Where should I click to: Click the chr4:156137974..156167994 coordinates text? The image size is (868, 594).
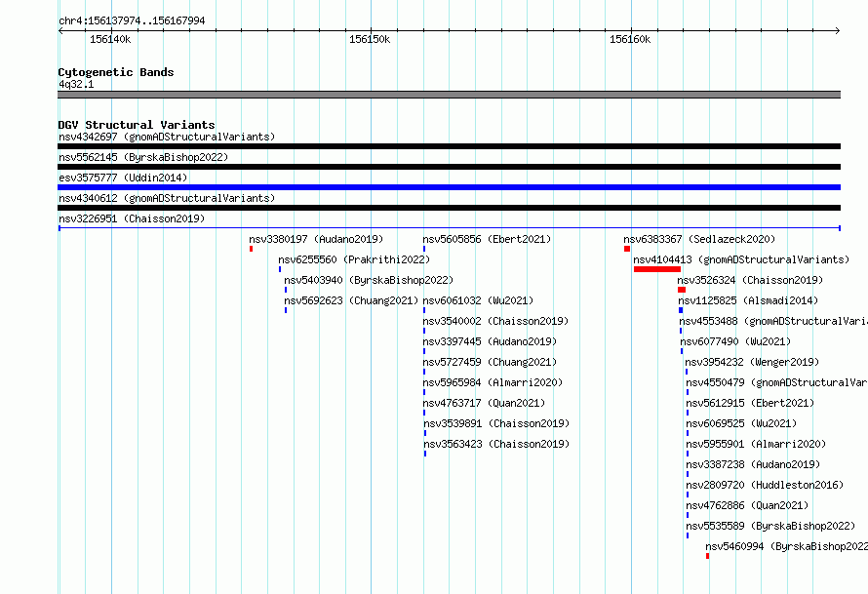(132, 20)
